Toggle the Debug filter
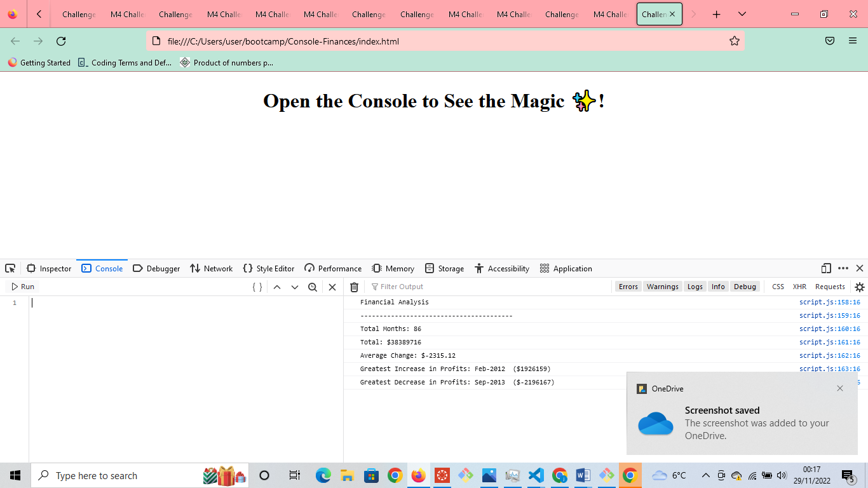This screenshot has height=488, width=868. (x=745, y=287)
